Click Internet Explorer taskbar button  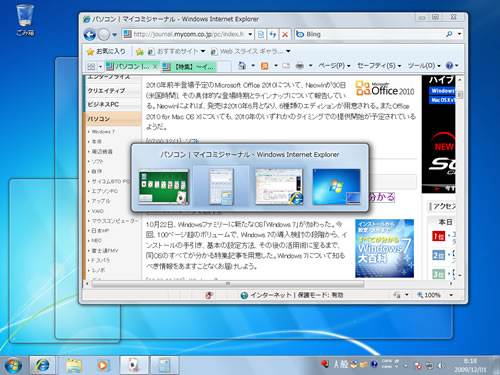tap(42, 365)
